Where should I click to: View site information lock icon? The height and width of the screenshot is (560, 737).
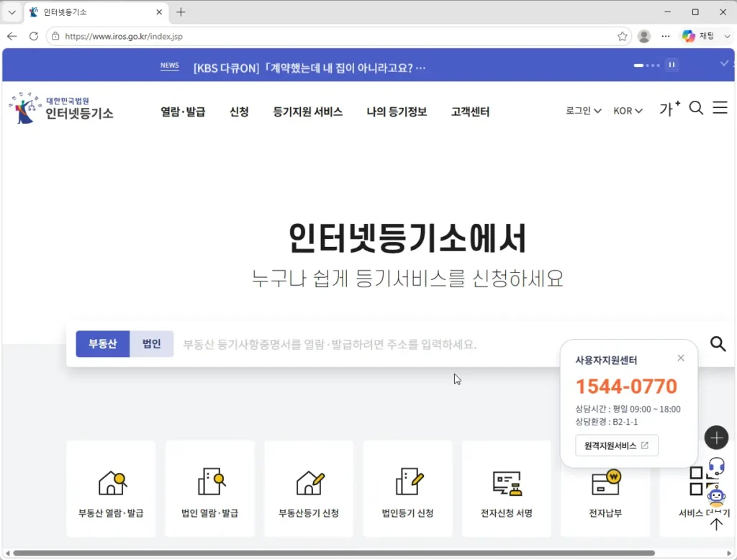(55, 36)
